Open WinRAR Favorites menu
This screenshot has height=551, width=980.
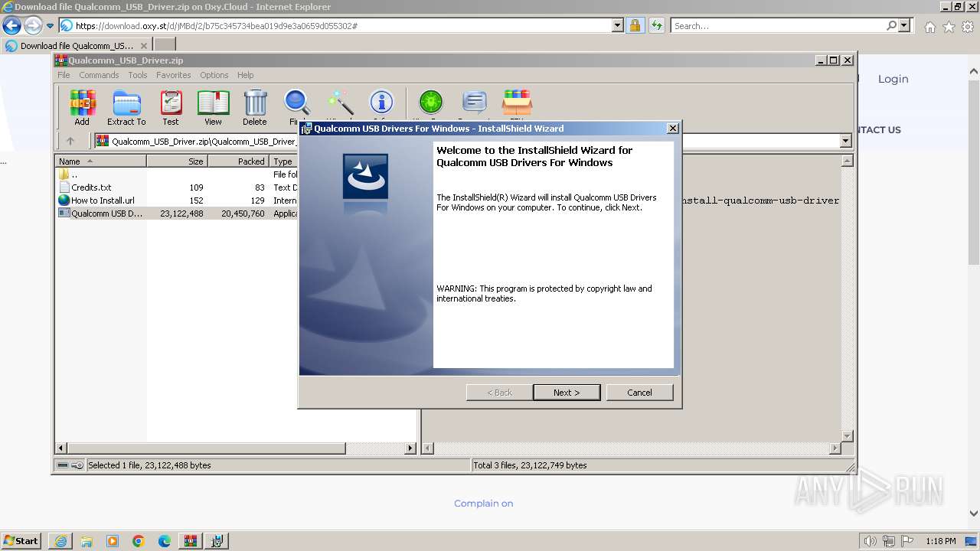[174, 75]
